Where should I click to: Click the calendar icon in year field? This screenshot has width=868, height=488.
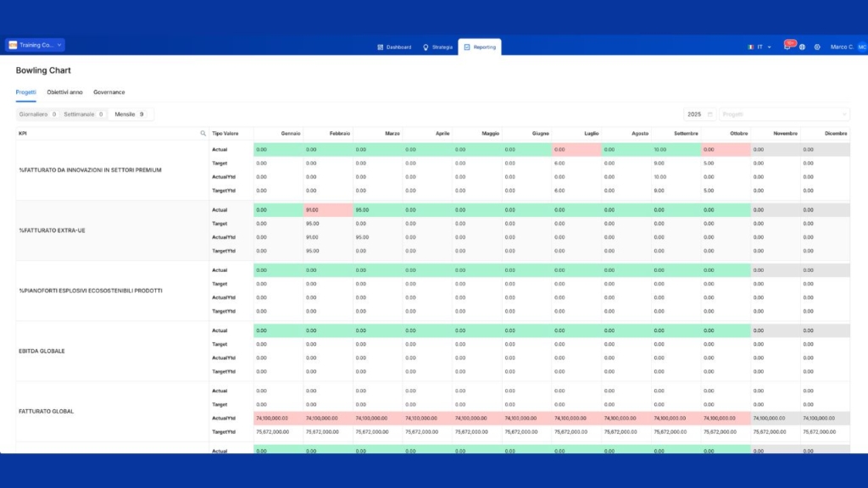[x=709, y=114]
